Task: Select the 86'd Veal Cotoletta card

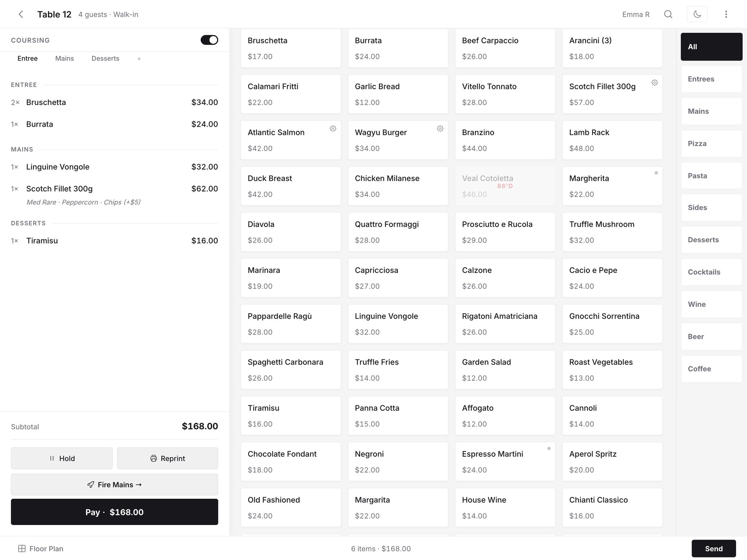Action: [505, 186]
